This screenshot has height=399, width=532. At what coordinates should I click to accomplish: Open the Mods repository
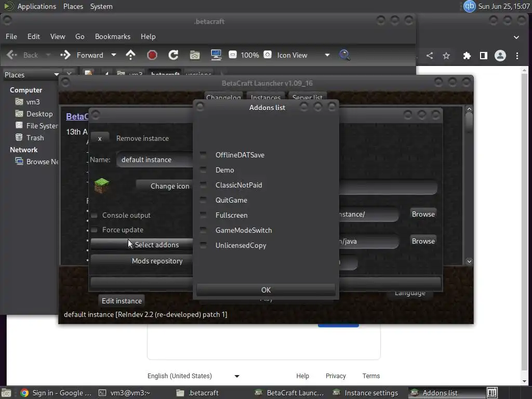[x=142, y=261]
